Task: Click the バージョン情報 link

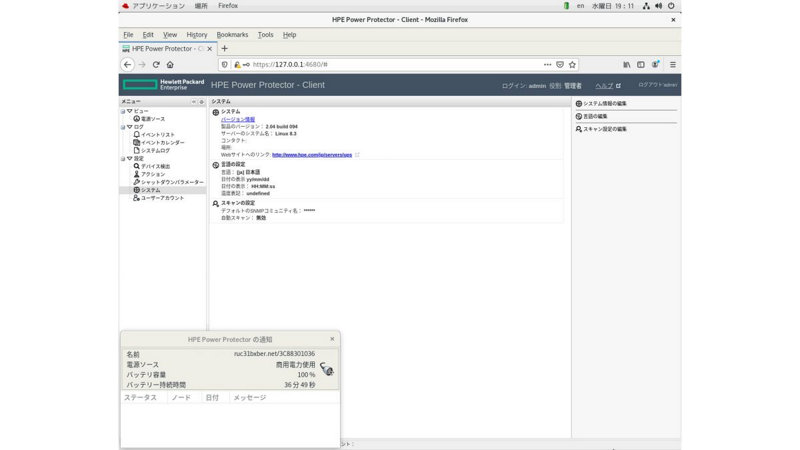Action: (237, 119)
